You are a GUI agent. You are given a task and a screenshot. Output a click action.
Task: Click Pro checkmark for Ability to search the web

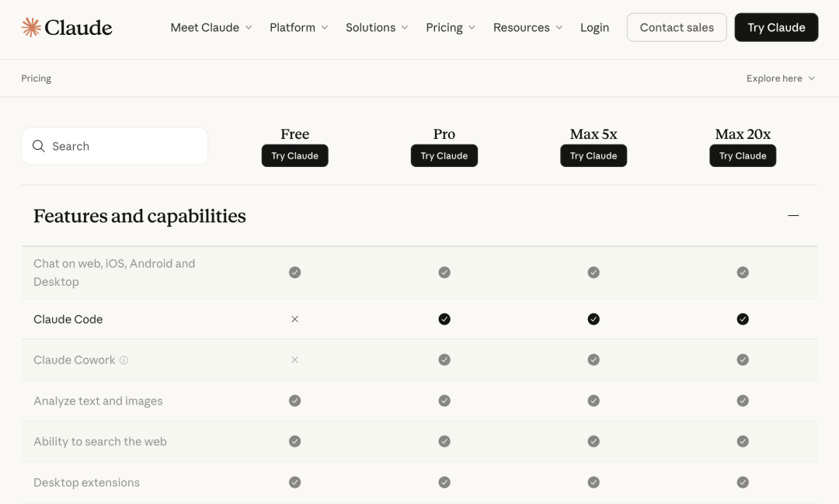pos(444,441)
